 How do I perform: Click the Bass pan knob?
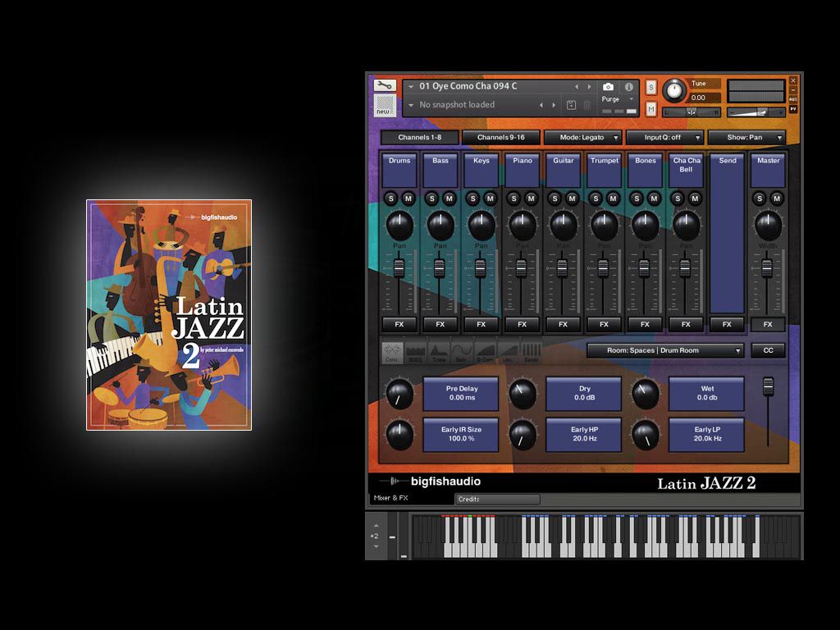(441, 226)
